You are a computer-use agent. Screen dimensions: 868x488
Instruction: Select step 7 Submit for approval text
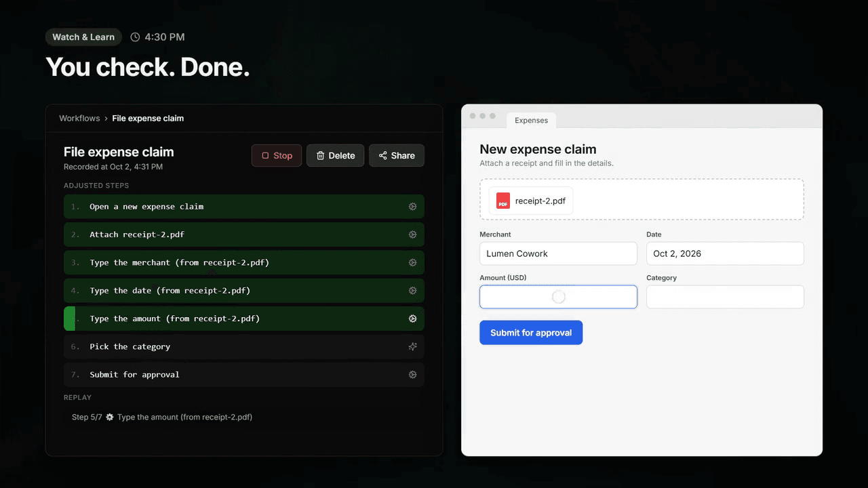(x=134, y=375)
